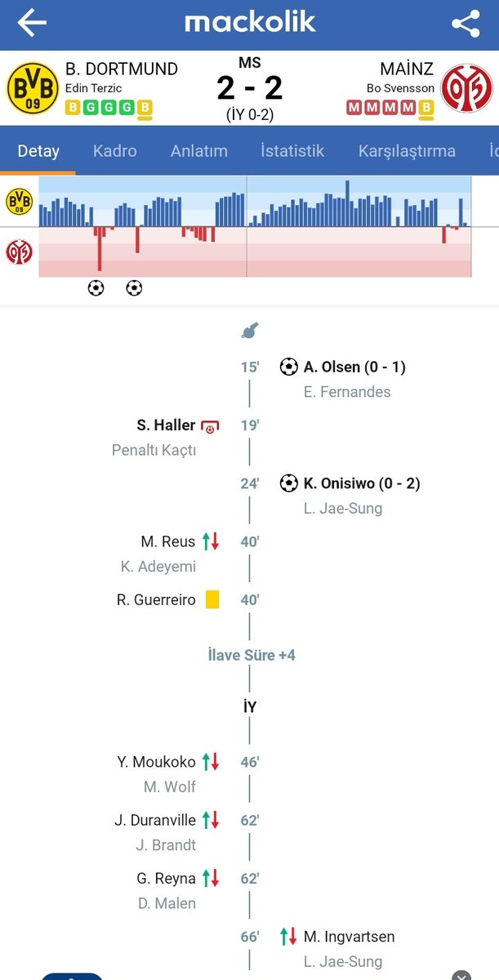Viewport: 499px width, 980px height.
Task: Tap substitution arrows beside M. Ingvartsen
Action: point(288,937)
